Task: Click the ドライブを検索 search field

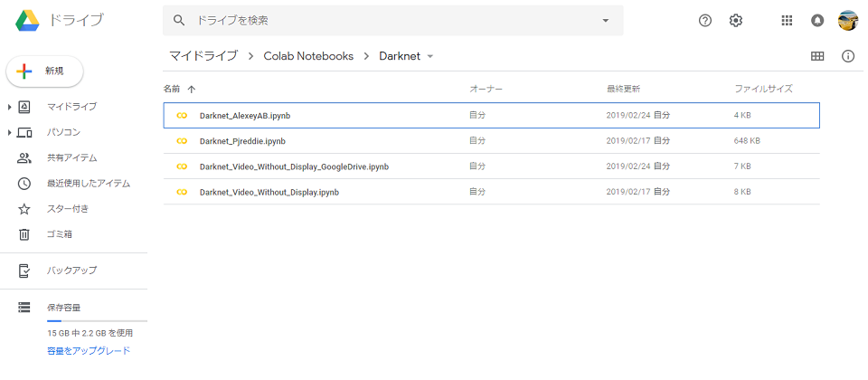Action: (393, 21)
